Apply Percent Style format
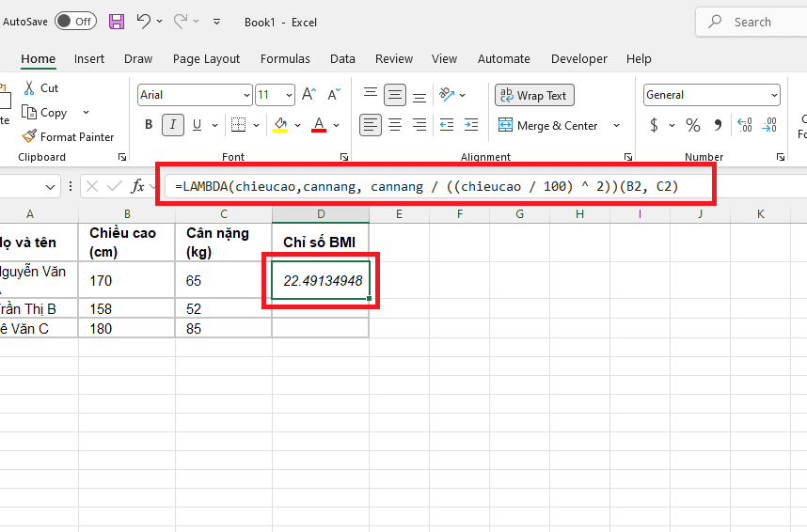807x532 pixels. 693,125
